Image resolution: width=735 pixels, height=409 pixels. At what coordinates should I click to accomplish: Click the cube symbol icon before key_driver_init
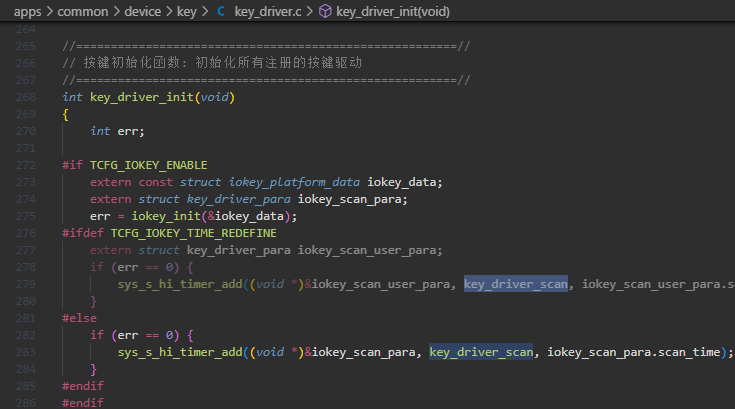pyautogui.click(x=325, y=12)
